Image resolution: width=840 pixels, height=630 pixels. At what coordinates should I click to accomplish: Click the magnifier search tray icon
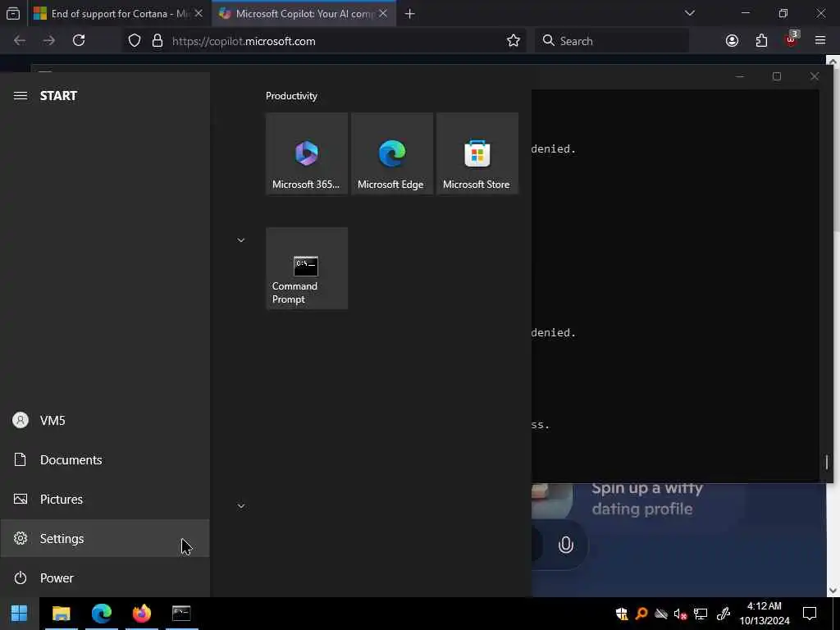pyautogui.click(x=641, y=614)
